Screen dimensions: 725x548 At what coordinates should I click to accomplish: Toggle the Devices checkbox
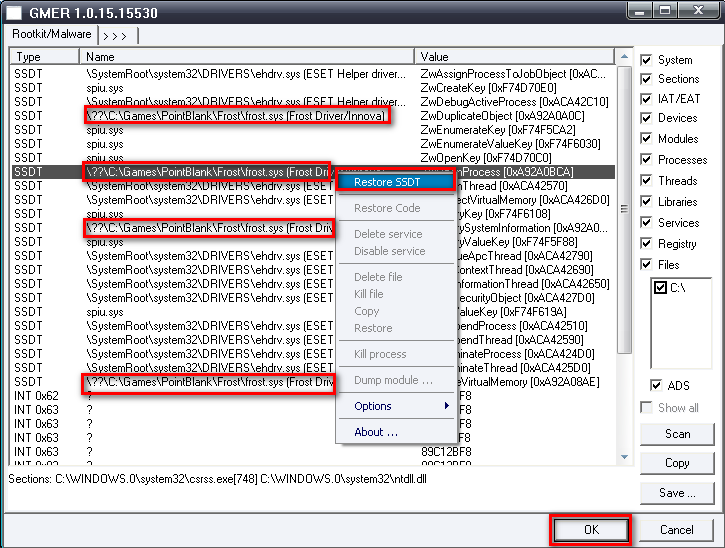(x=646, y=118)
